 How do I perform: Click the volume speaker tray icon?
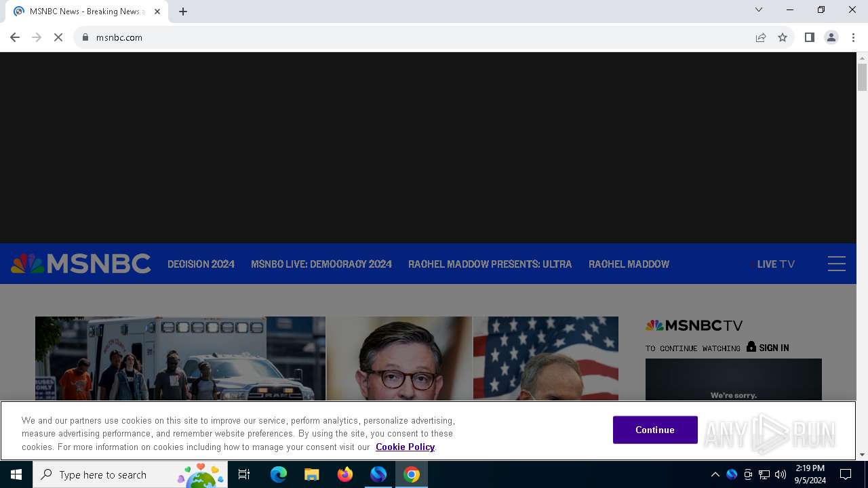[x=781, y=474]
